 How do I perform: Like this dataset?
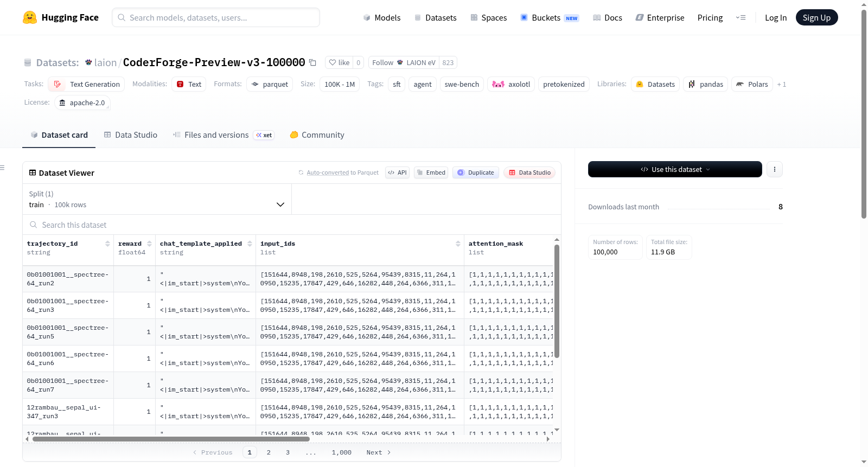click(339, 62)
